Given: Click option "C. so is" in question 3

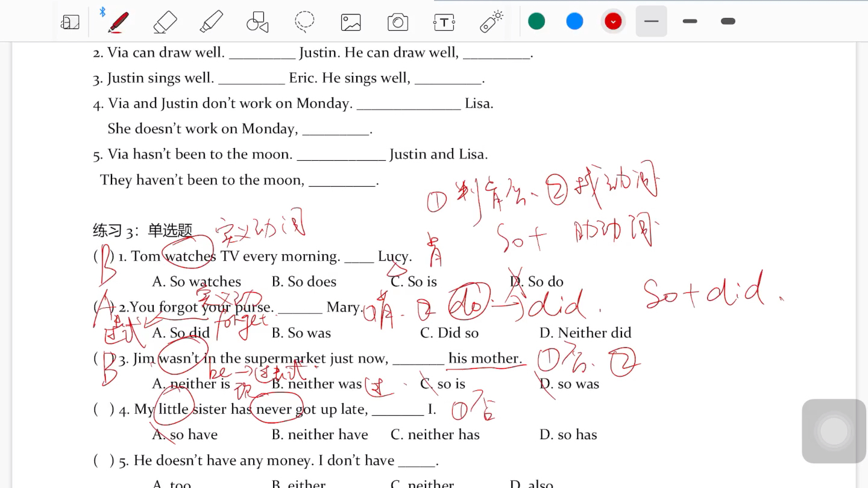Looking at the screenshot, I should point(442,384).
